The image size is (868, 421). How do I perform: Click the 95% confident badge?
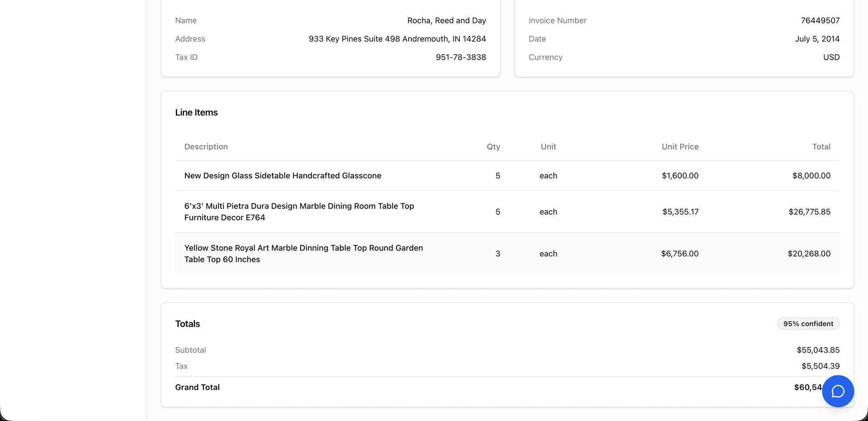(808, 323)
